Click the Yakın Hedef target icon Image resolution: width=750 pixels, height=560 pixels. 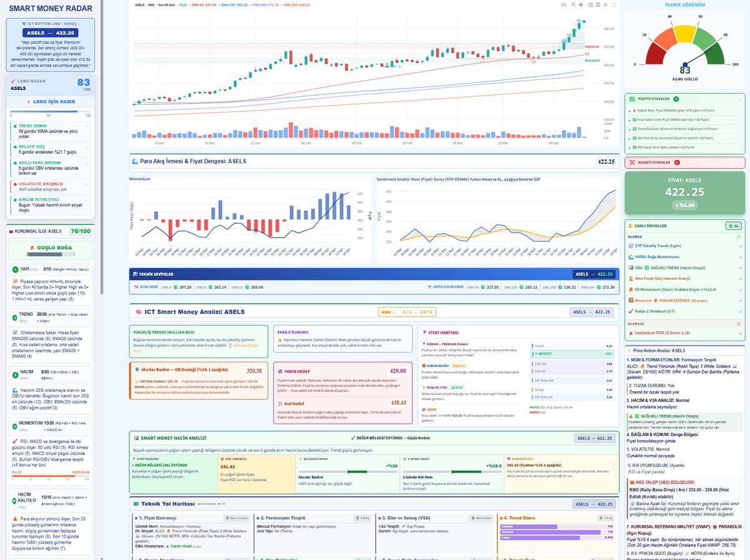point(279,371)
